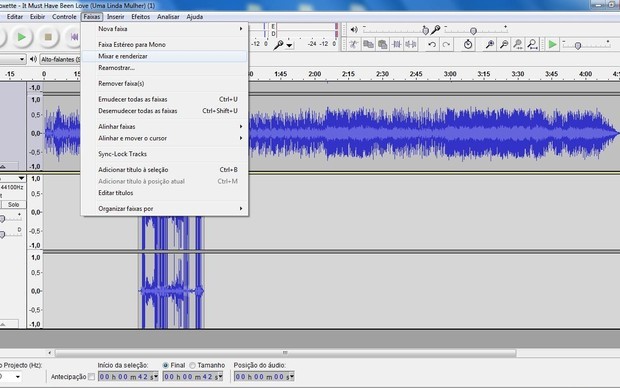Click speaker icon beside Alto-falantes device

click(x=33, y=59)
